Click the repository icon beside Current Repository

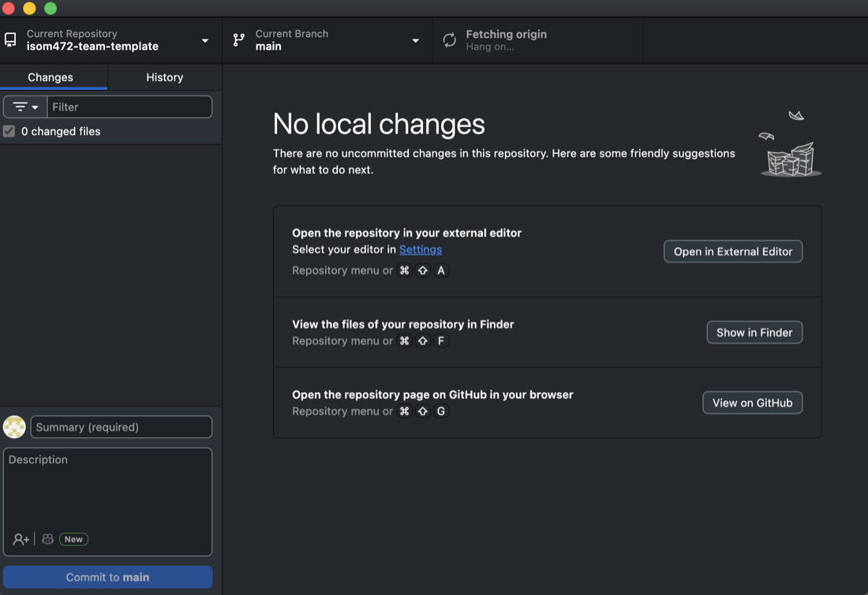coord(10,40)
